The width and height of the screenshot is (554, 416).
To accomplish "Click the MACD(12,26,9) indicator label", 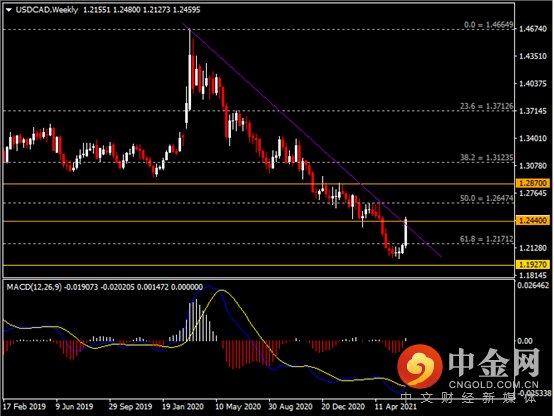I will pyautogui.click(x=34, y=287).
